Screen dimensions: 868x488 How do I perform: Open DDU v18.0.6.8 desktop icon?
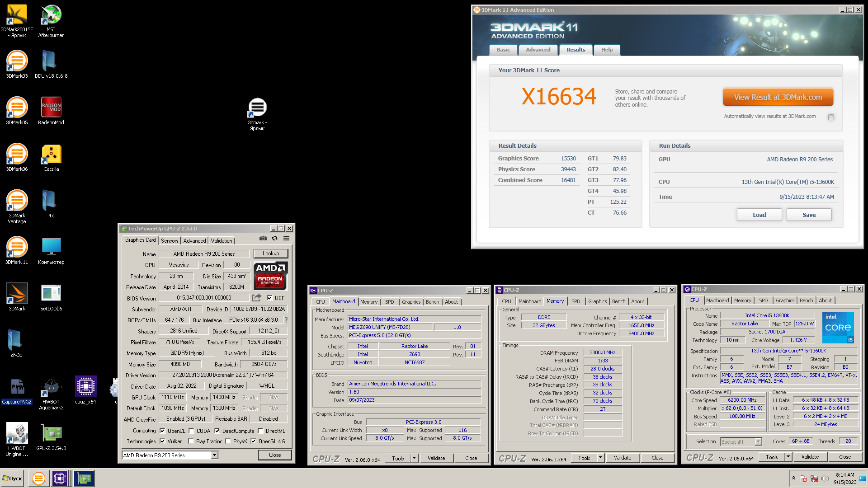point(51,64)
